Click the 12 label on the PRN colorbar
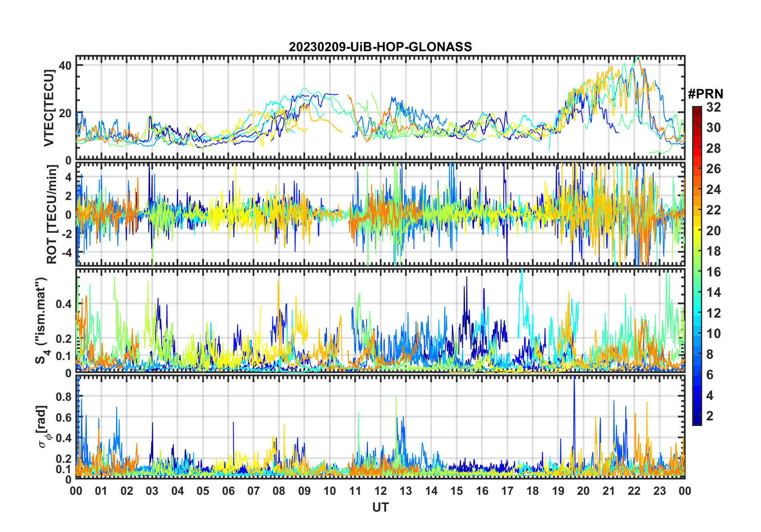Viewport: 761px width, 532px height. [x=713, y=313]
